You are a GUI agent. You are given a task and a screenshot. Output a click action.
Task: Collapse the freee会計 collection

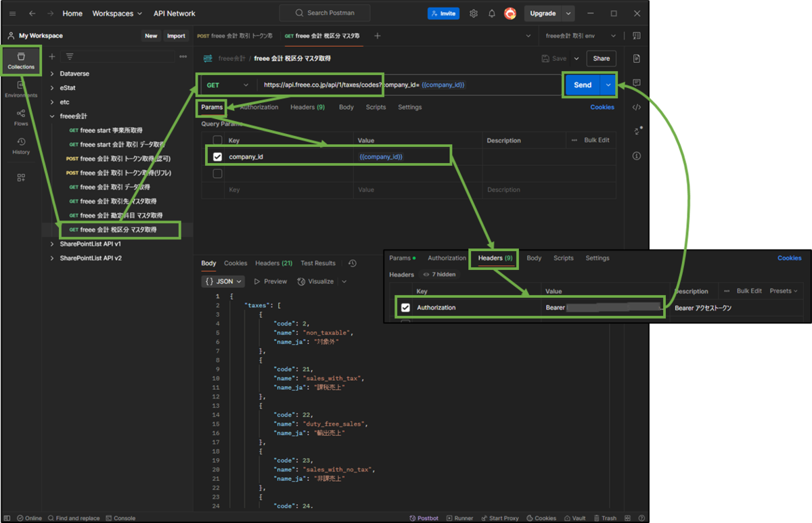[x=52, y=116]
